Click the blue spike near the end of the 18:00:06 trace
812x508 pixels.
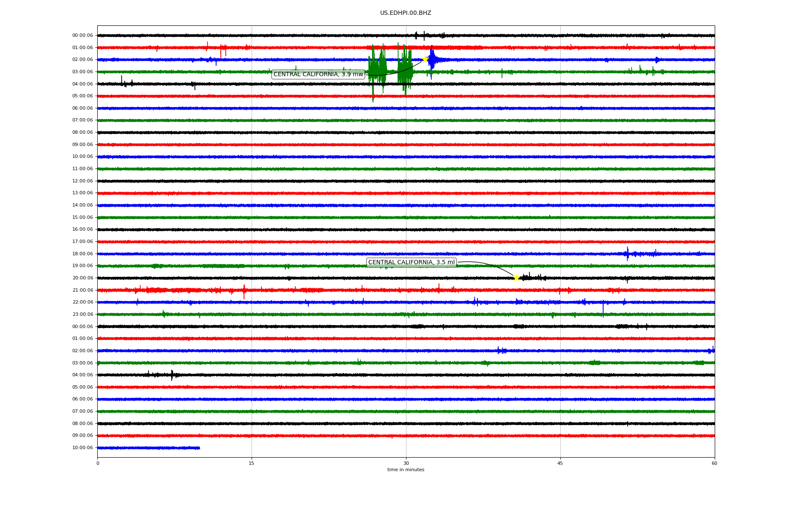628,254
